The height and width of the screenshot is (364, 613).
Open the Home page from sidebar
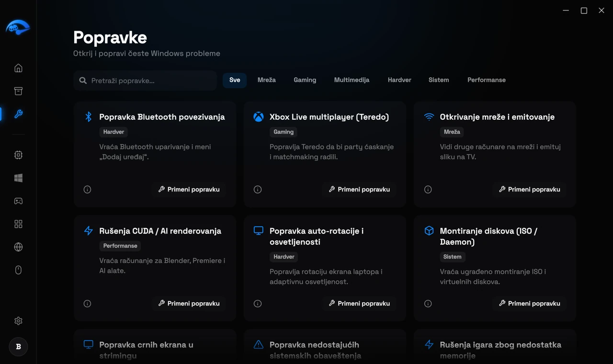18,68
